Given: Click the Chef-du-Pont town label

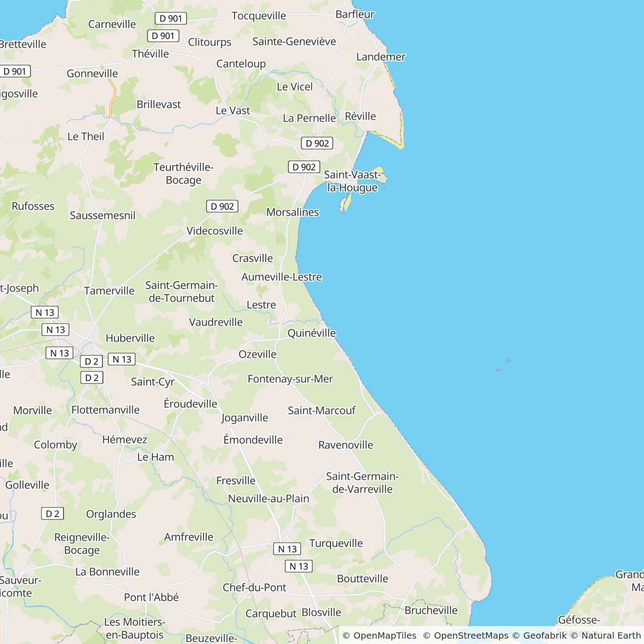Looking at the screenshot, I should tap(254, 588).
